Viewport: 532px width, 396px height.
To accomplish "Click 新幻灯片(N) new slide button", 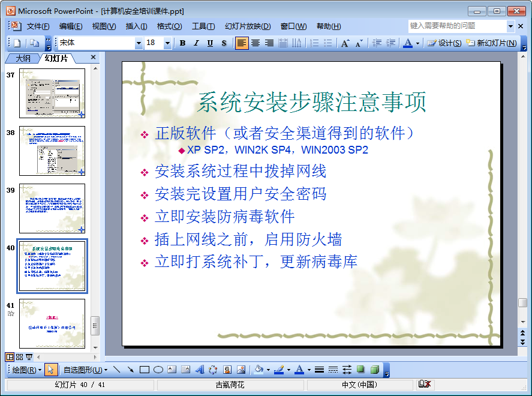I will coord(491,43).
